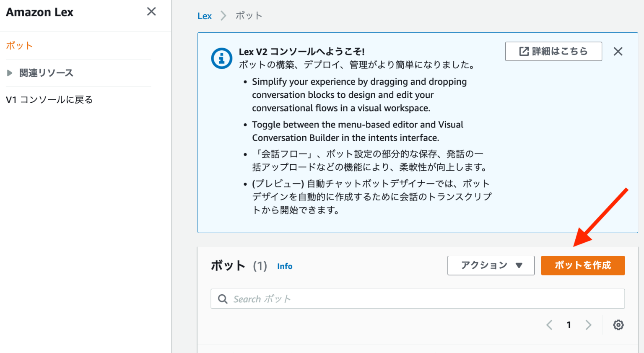Screen dimensions: 644x353
Task: Click the magnifier icon in the bot search box
Action: click(x=223, y=298)
